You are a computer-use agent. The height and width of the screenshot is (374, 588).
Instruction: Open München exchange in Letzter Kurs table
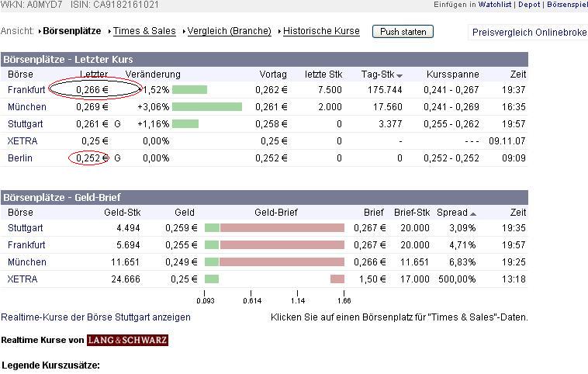tap(27, 107)
